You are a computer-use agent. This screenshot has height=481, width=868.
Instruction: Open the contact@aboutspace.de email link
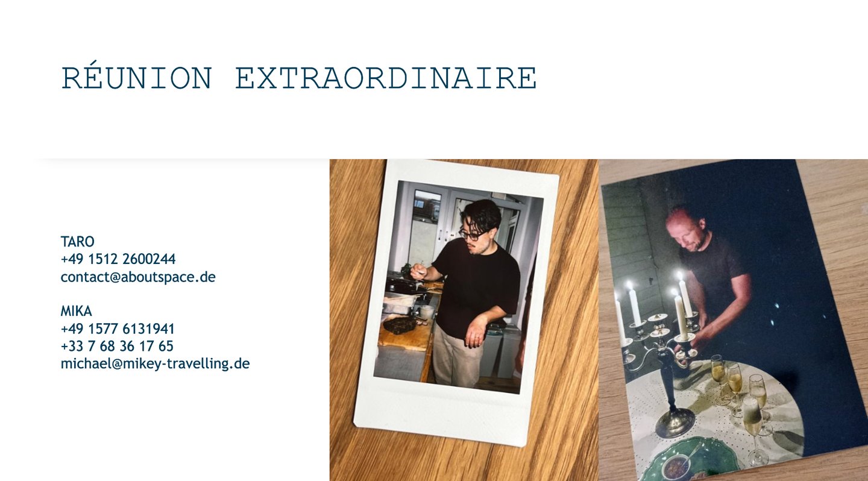point(138,277)
